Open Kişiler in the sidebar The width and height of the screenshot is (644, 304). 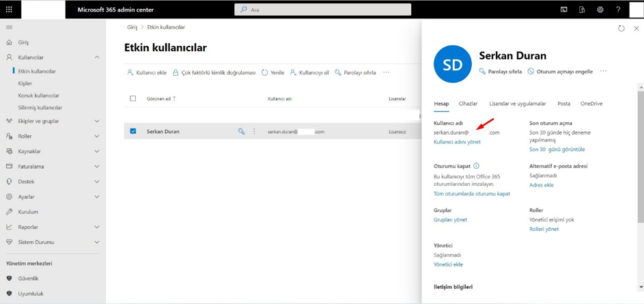point(25,83)
